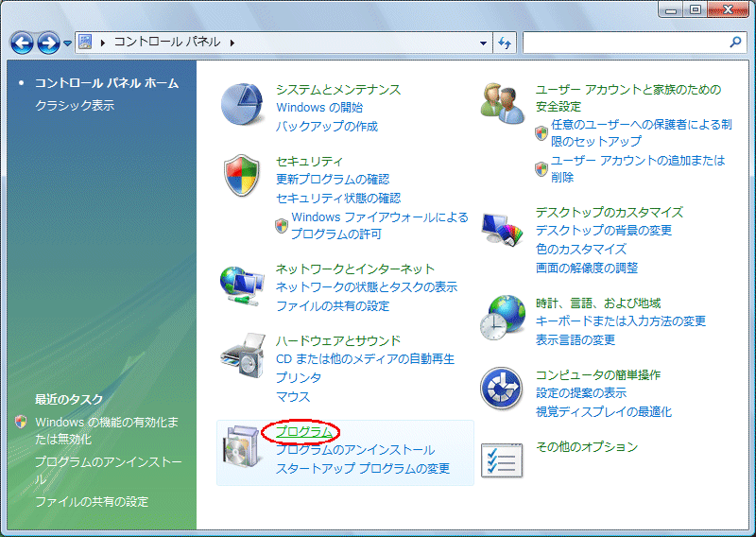Open the プログラム heading link
756x537 pixels.
click(x=304, y=432)
